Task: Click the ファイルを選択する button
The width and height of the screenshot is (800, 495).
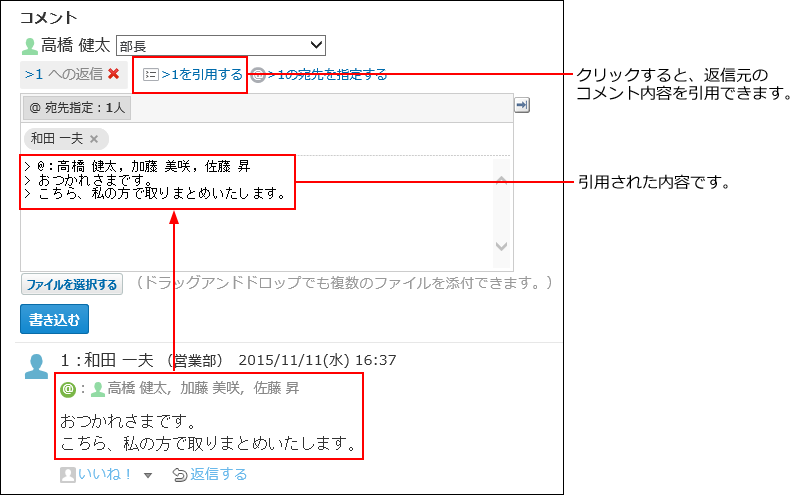Action: pos(72,284)
